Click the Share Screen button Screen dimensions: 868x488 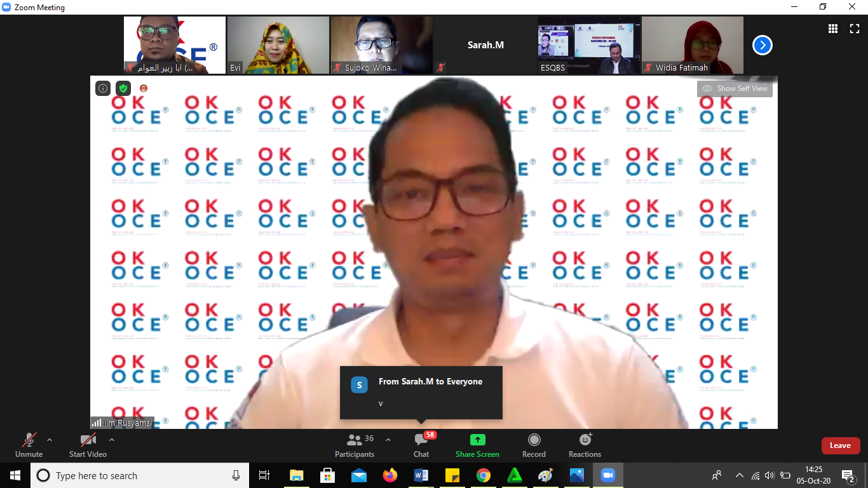477,445
